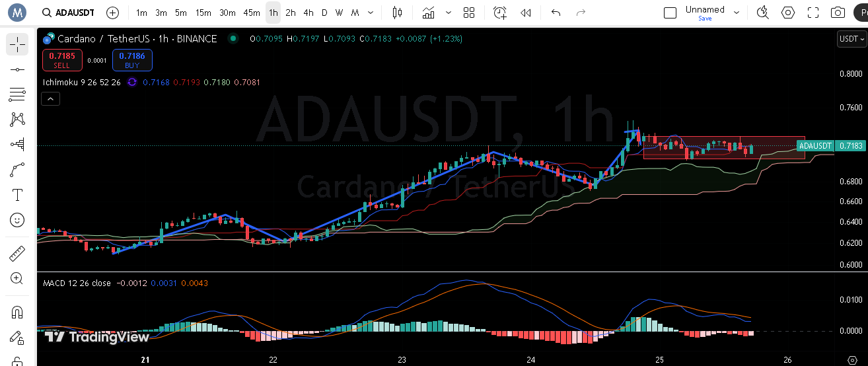Add a symbol to compare with plus icon

[113, 13]
